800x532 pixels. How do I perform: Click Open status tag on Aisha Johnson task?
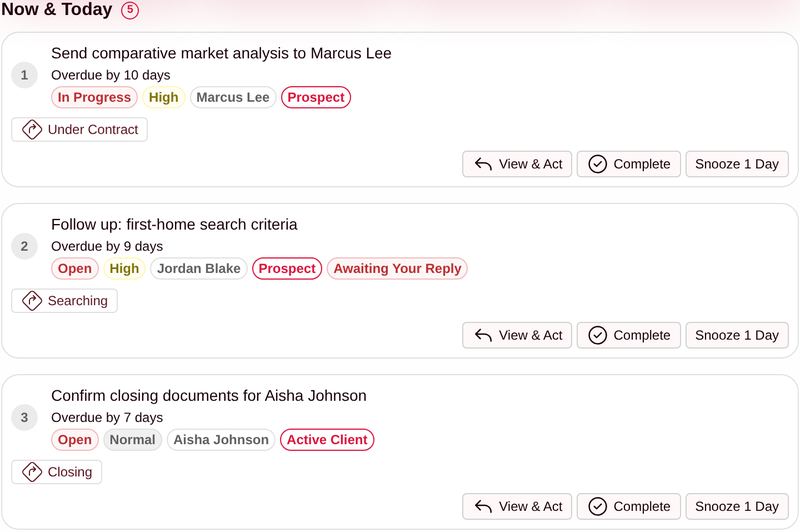tap(74, 440)
